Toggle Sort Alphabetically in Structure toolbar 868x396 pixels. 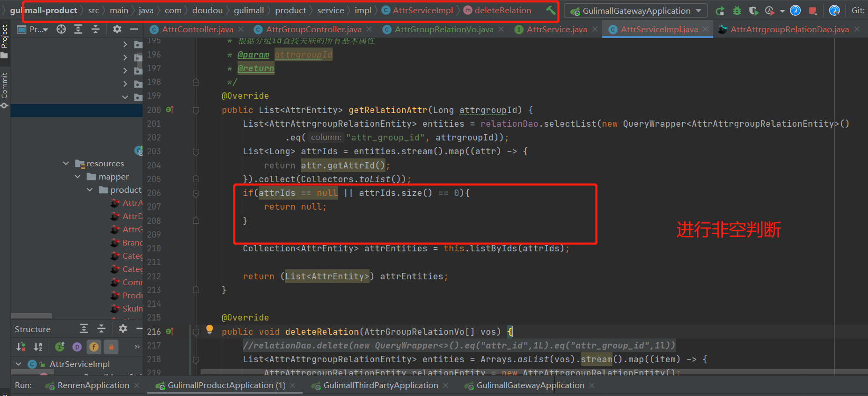[x=38, y=347]
